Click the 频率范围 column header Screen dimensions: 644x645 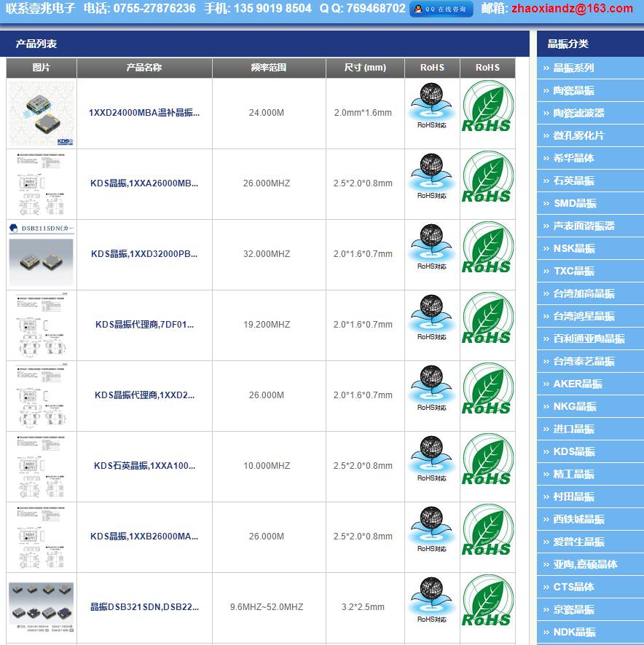pyautogui.click(x=269, y=68)
